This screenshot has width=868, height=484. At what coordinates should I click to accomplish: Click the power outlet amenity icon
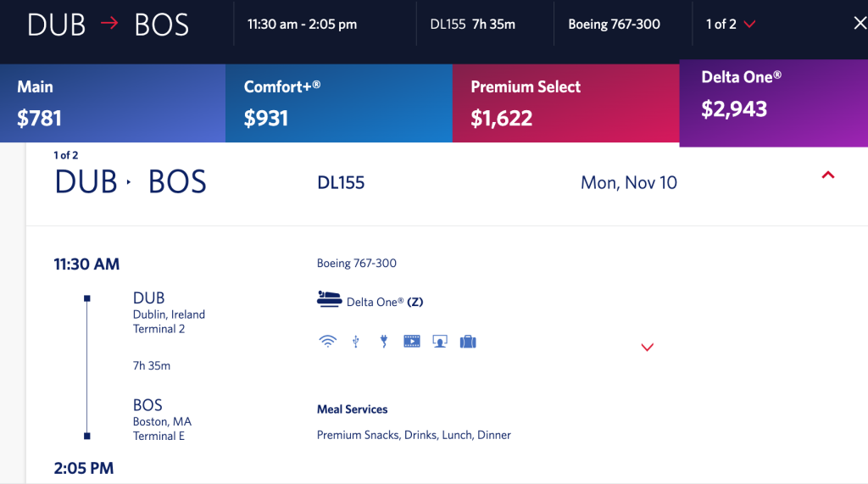383,342
